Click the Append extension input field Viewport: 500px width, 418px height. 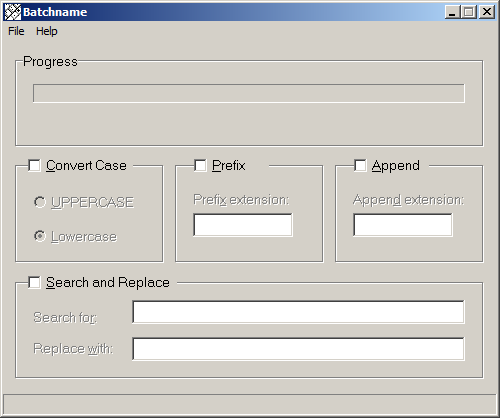click(403, 225)
